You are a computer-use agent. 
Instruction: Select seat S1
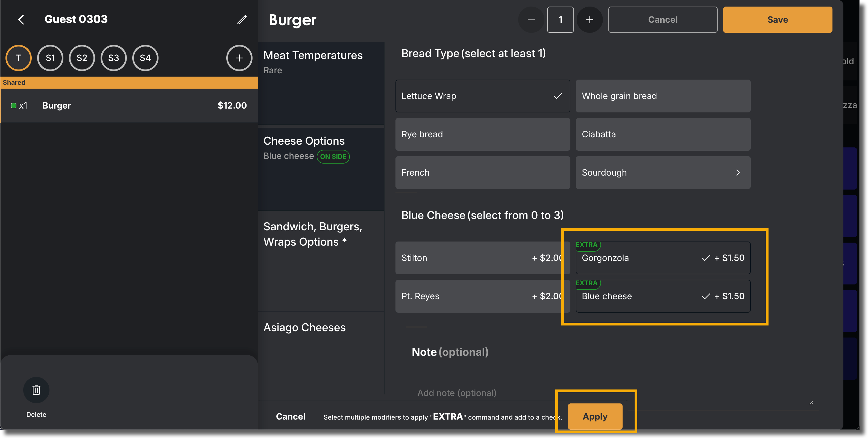[50, 58]
